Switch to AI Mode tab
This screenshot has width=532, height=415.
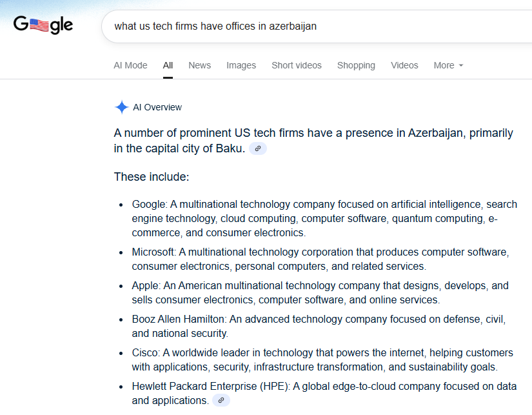(130, 65)
